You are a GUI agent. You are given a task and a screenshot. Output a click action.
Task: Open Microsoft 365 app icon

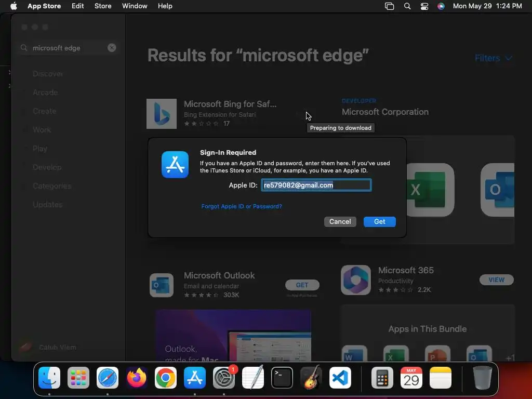(x=356, y=280)
